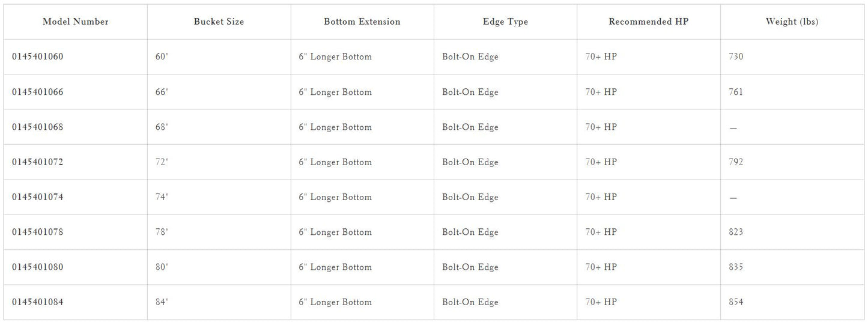Click model number 0145401084
The height and width of the screenshot is (325, 868).
coord(38,302)
